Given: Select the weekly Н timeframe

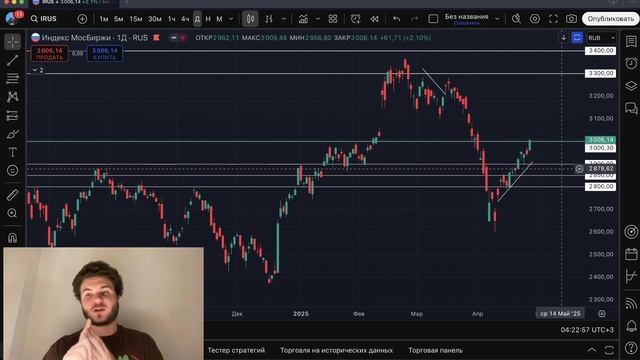Looking at the screenshot, I should 208,19.
